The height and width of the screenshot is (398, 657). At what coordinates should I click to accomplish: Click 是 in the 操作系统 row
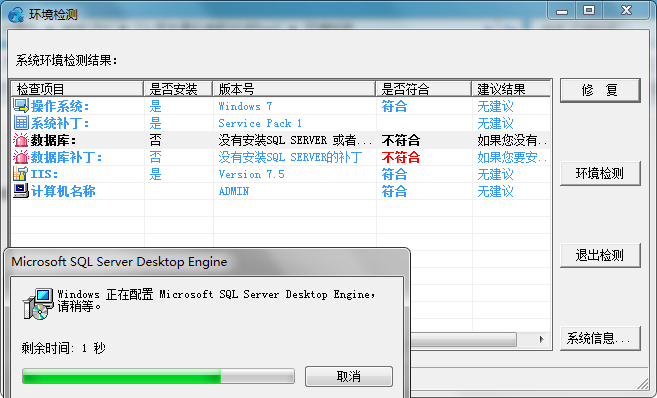(x=155, y=106)
